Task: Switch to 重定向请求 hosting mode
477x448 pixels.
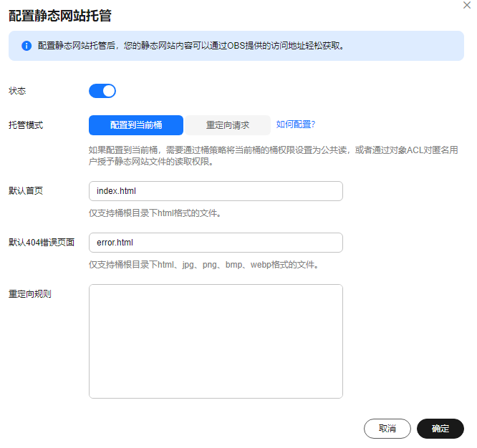Action: click(228, 125)
